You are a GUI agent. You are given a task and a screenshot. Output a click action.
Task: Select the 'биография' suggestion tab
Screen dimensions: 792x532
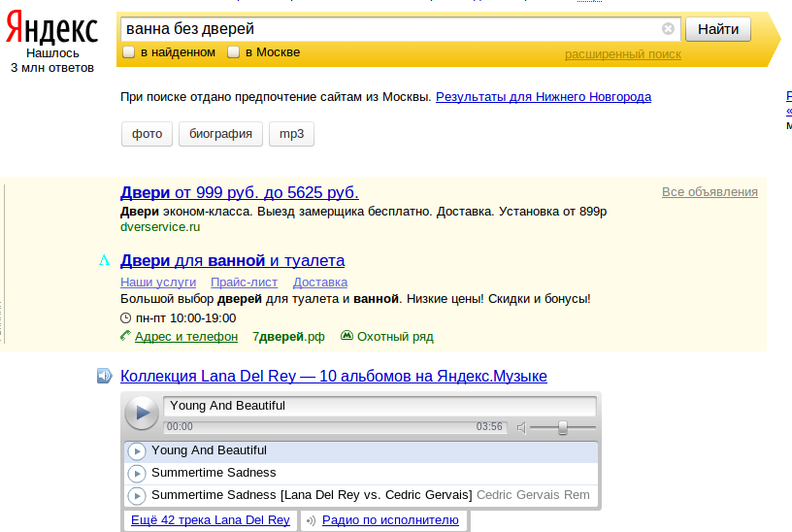(x=220, y=134)
